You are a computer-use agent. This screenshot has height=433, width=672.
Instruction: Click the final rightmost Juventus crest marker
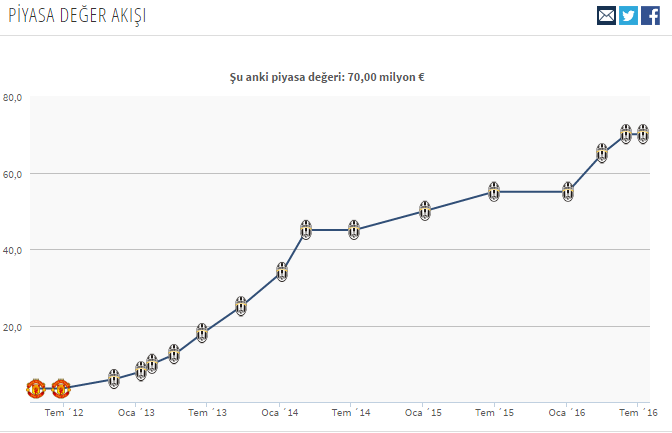point(642,134)
